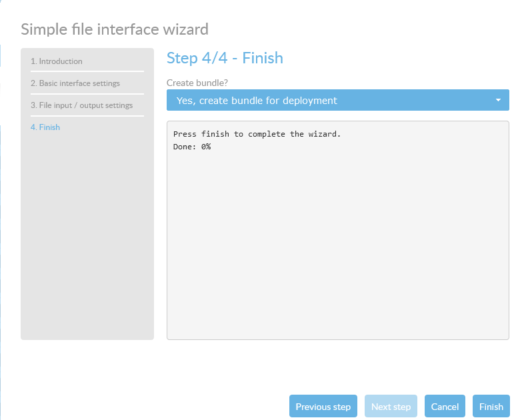Click Finish to complete the wizard
Viewport: 528px width, 420px height.
[x=491, y=407]
